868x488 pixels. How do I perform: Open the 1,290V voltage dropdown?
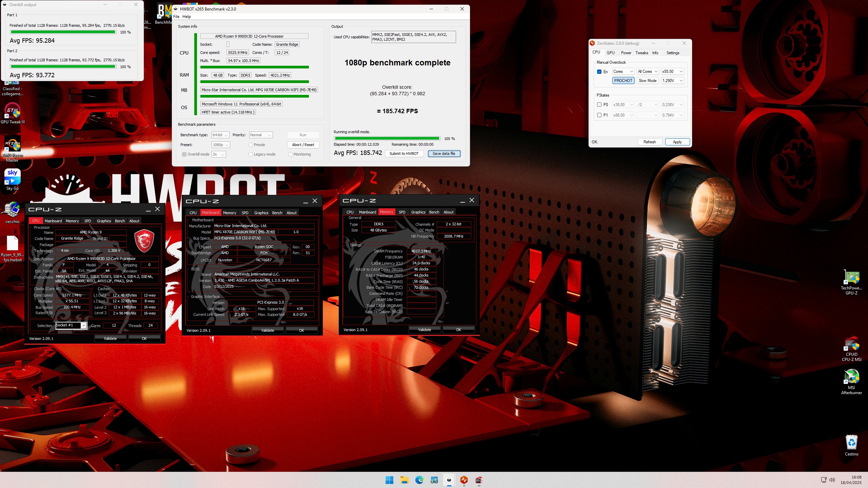click(672, 81)
